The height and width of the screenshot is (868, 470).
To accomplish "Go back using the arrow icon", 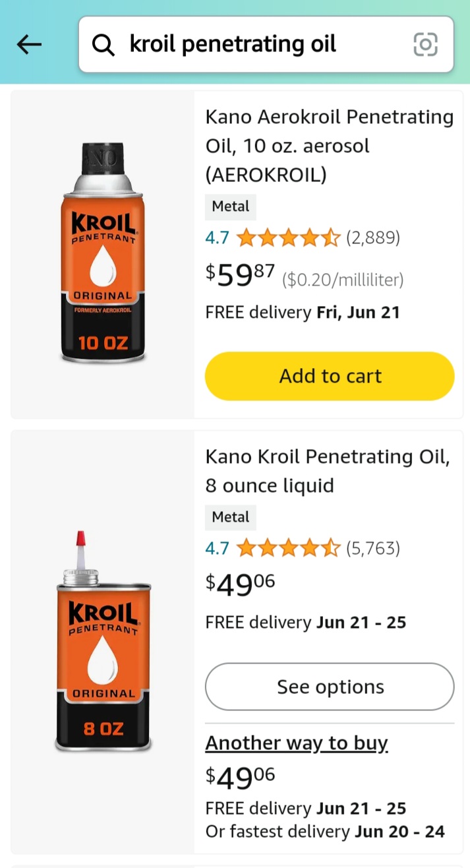I will 29,44.
